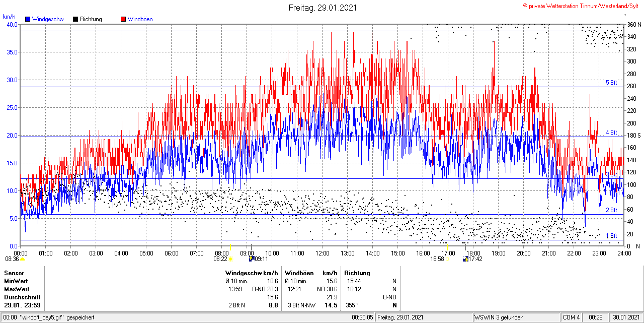Image resolution: width=644 pixels, height=323 pixels.
Task: Click the 1 Bft line label
Action: (x=611, y=236)
